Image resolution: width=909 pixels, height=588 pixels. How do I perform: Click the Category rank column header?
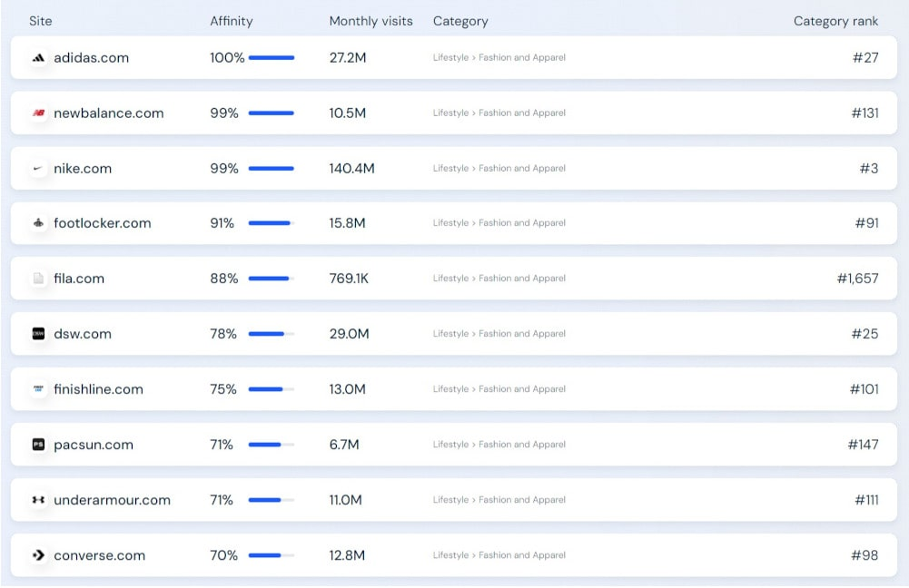[x=835, y=21]
